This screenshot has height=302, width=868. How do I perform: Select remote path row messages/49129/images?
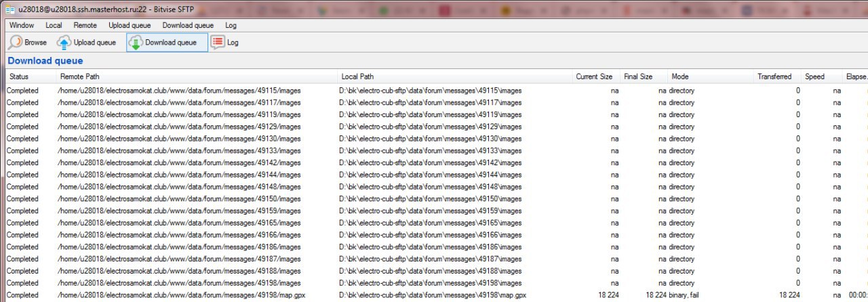[180, 127]
